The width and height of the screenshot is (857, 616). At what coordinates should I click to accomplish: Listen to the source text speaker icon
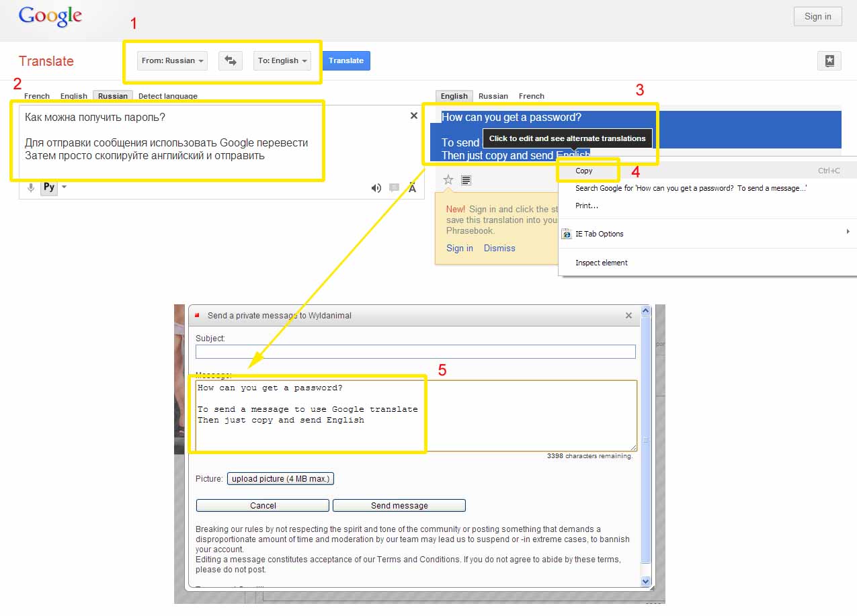pos(376,188)
